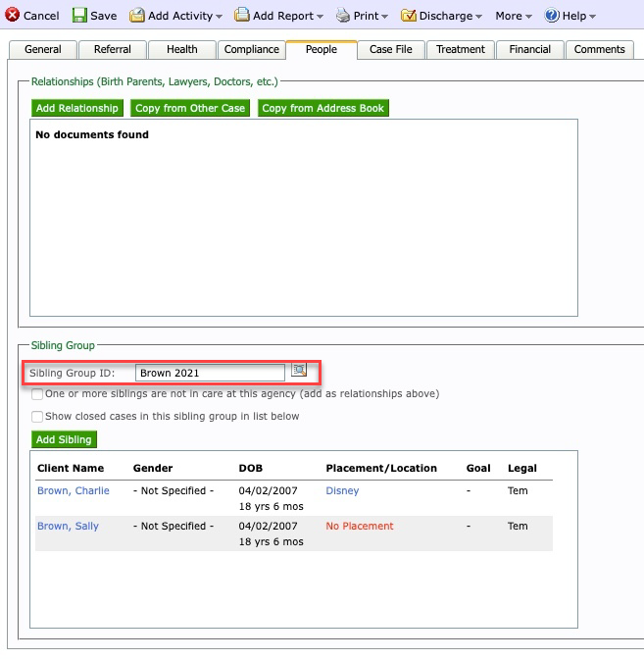The height and width of the screenshot is (660, 644).
Task: Click the Add Relationship button
Action: (77, 108)
